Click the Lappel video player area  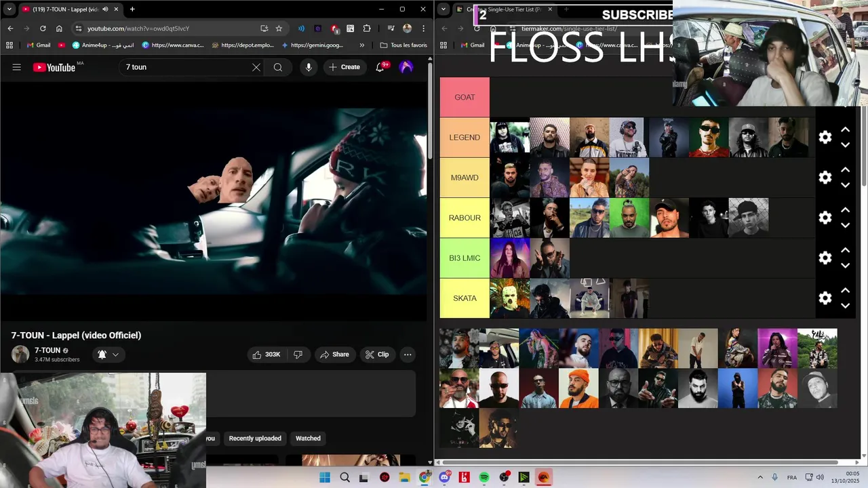[214, 201]
